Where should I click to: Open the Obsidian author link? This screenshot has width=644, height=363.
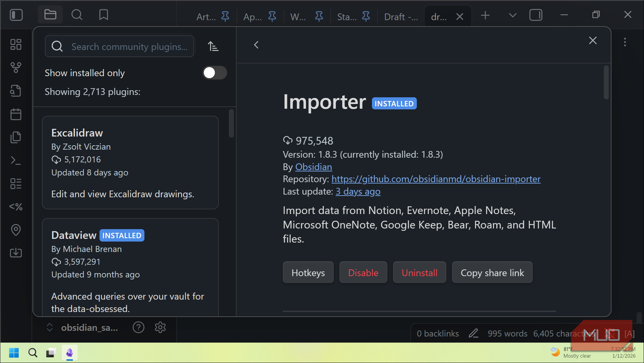314,167
